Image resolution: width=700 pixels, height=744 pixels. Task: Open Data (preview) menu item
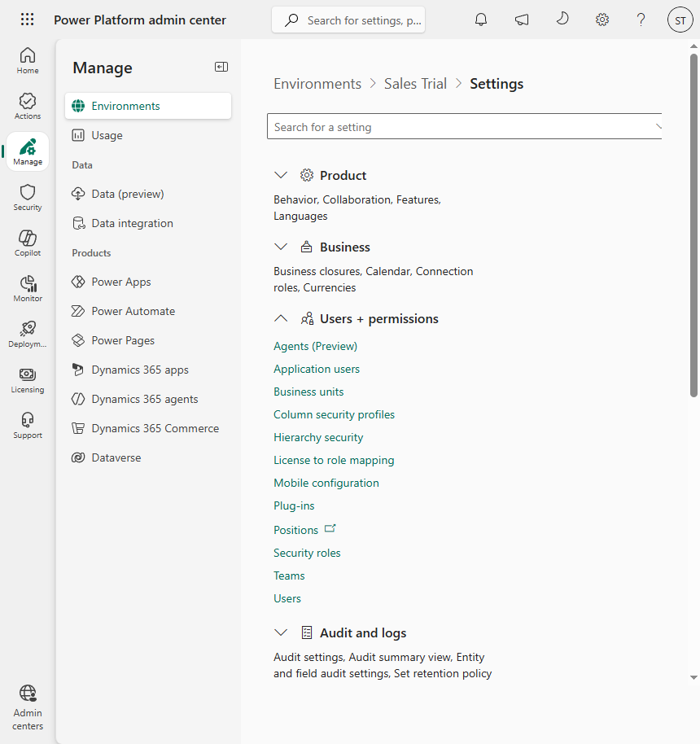(148, 194)
